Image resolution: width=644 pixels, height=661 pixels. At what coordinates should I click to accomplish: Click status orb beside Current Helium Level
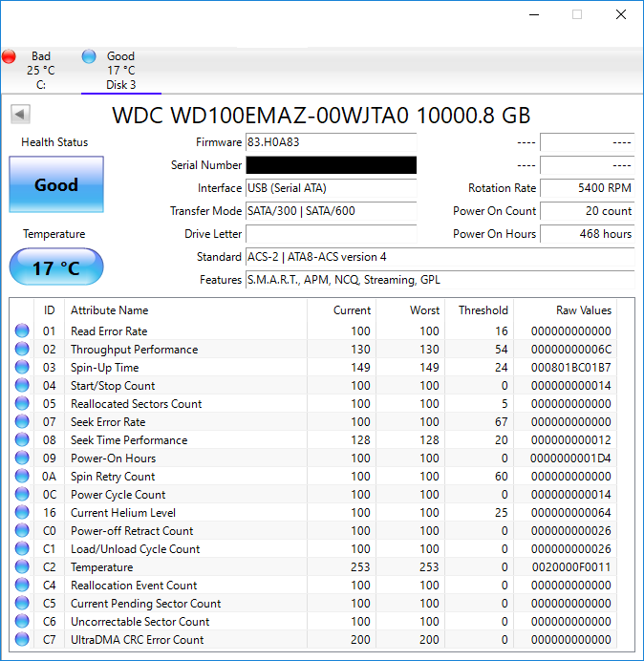(22, 513)
